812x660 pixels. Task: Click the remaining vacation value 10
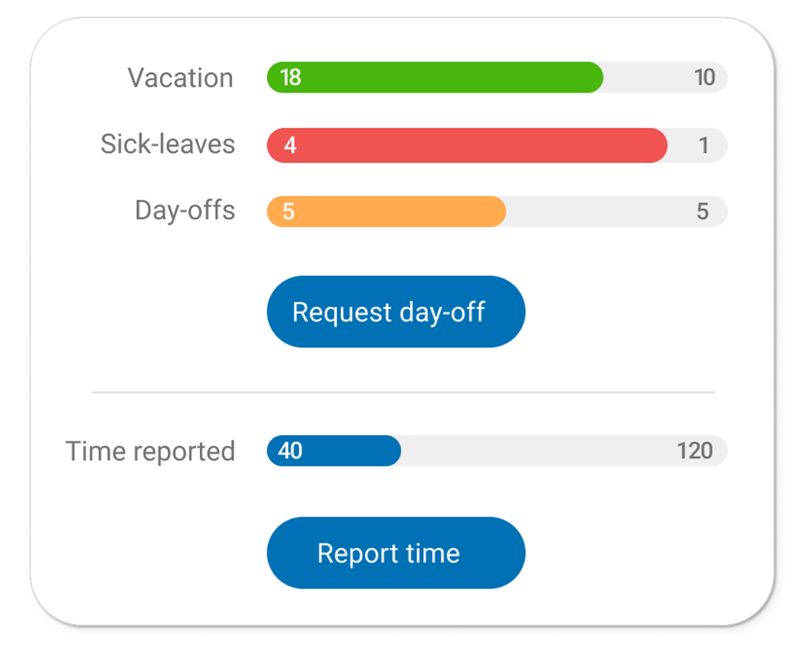704,78
